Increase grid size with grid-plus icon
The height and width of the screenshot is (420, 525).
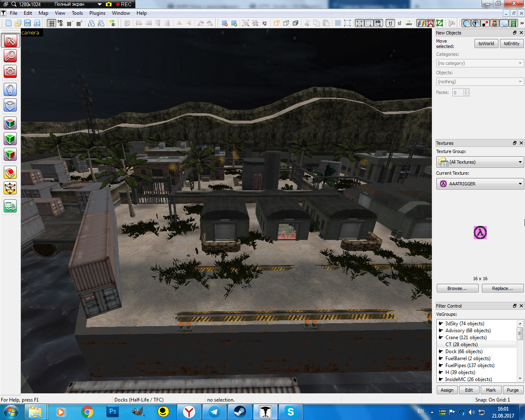point(79,23)
